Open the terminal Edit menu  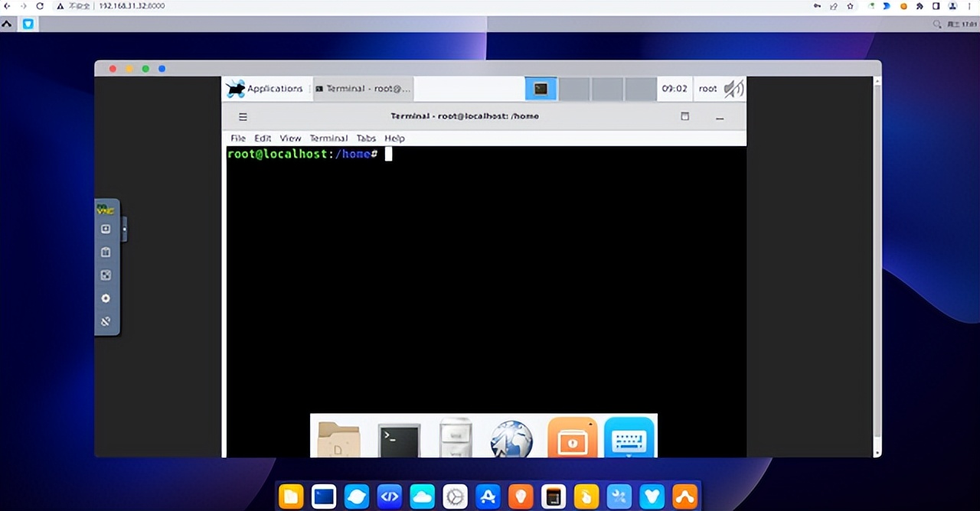(x=263, y=138)
